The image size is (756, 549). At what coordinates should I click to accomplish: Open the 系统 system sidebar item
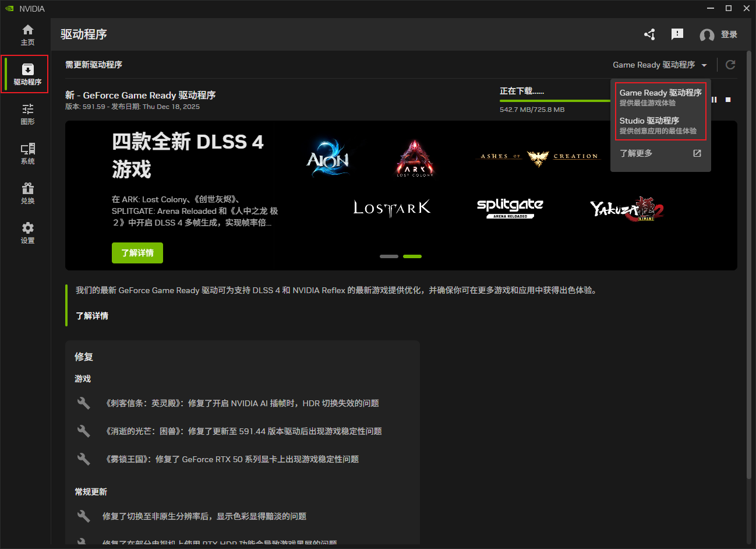(x=27, y=154)
